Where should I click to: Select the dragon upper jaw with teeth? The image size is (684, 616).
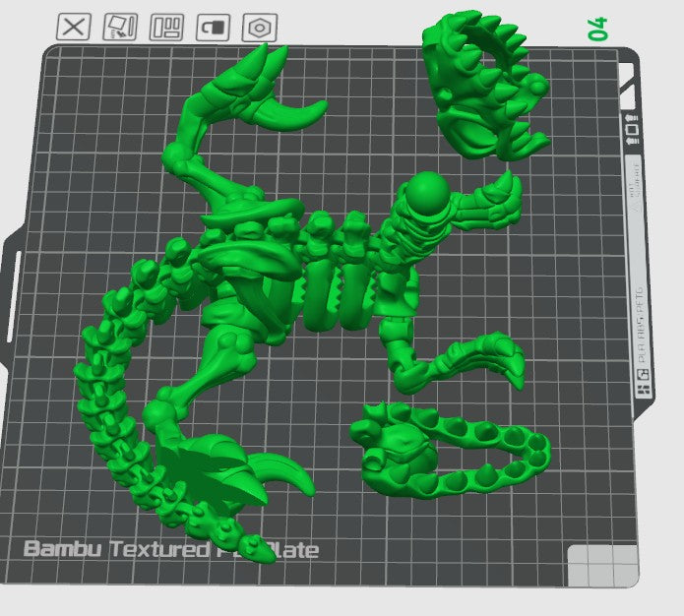[x=482, y=89]
